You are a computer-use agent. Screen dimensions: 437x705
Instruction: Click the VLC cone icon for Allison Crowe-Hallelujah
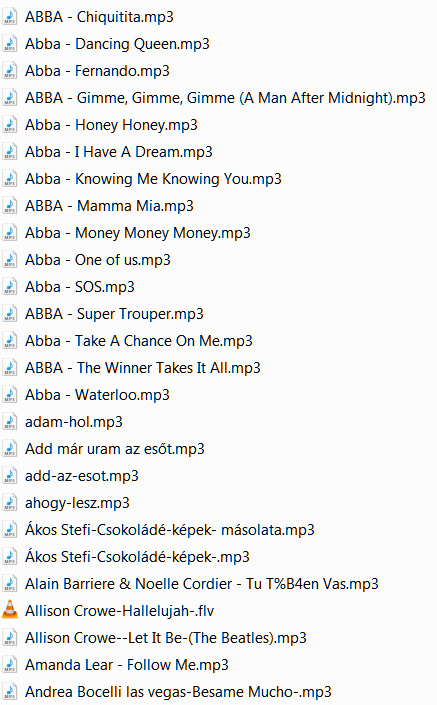coord(10,610)
